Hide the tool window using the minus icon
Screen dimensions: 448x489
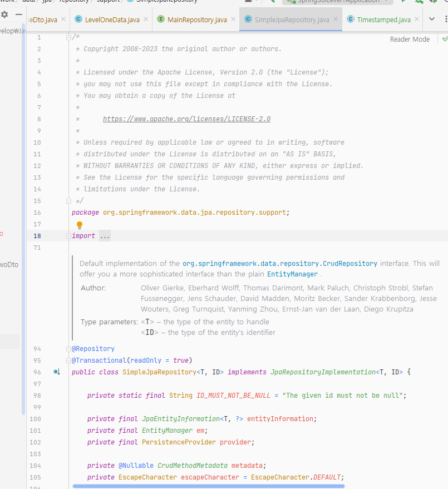(18, 15)
